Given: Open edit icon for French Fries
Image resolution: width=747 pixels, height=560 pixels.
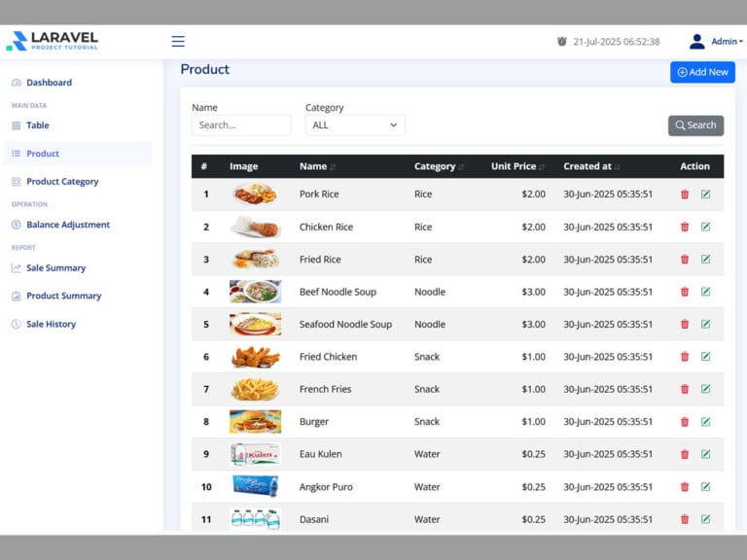Looking at the screenshot, I should click(x=705, y=389).
